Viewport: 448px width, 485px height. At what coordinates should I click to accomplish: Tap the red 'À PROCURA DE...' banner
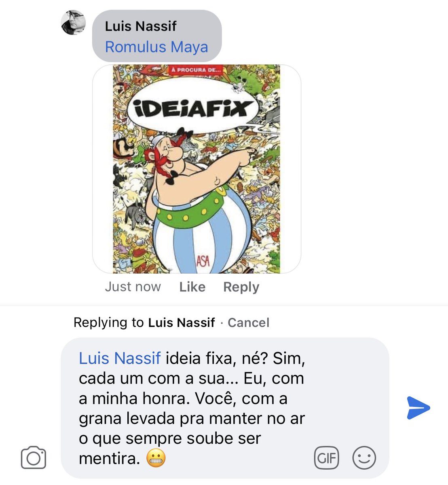(x=197, y=70)
